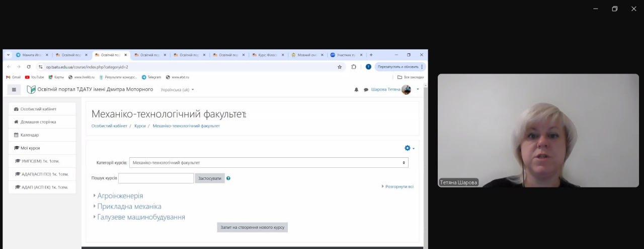Screen dimensions: 644x249
Task: Open АДАП(АСП ПО) 1к. 1сем. course
Action: click(x=42, y=174)
